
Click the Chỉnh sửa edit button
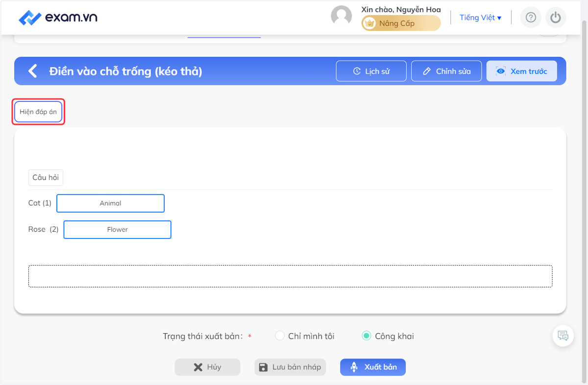446,71
